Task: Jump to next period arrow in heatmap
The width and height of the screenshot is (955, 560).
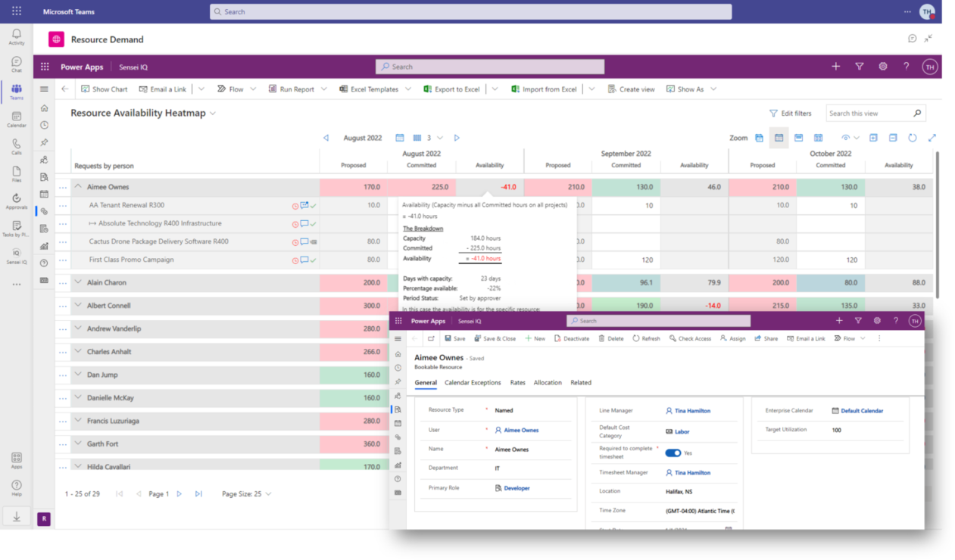Action: point(457,138)
